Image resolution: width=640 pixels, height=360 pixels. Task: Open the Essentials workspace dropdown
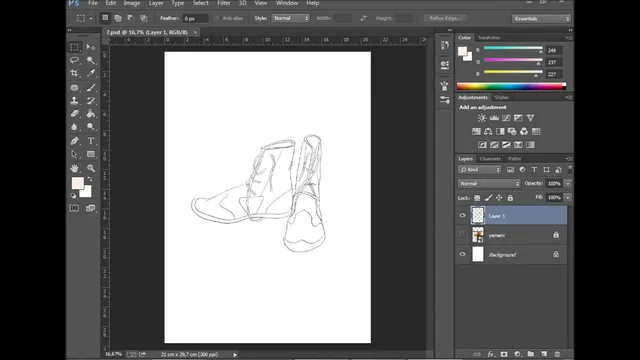[541, 19]
